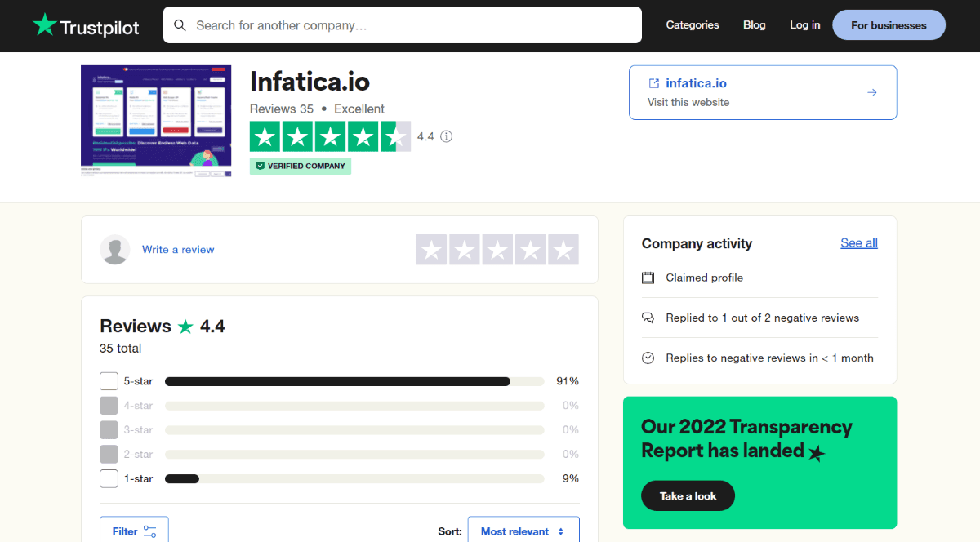Rate five stars in the Write a review box
The height and width of the screenshot is (542, 980).
[x=563, y=250]
